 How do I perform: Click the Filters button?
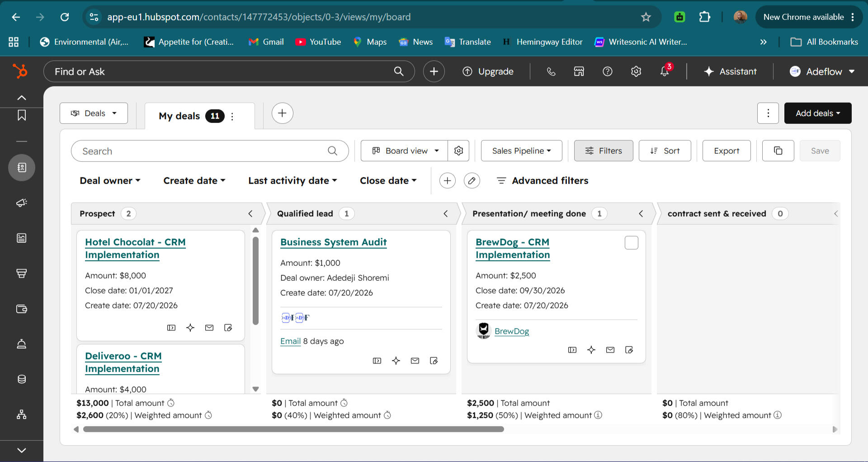click(x=604, y=151)
